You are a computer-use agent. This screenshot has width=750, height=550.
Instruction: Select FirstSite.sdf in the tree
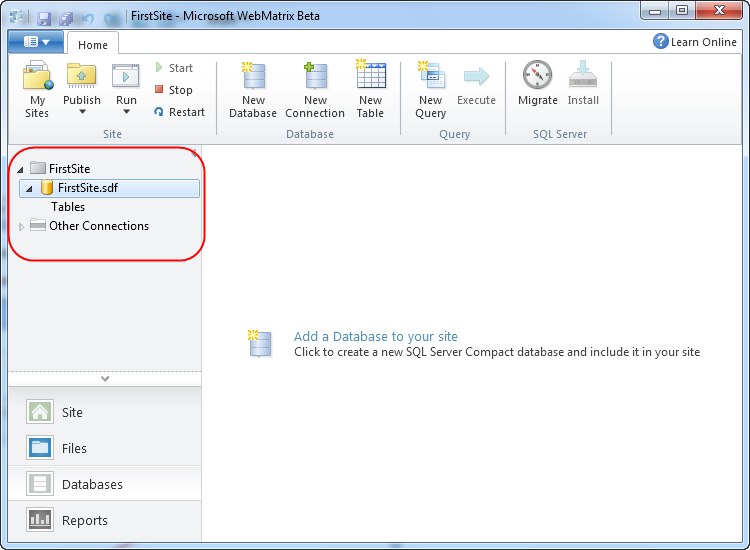110,188
